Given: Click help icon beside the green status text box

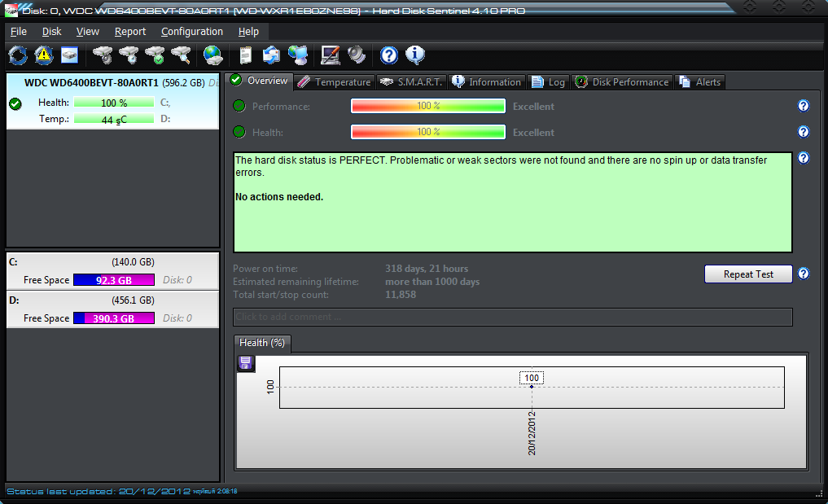Looking at the screenshot, I should (x=804, y=158).
